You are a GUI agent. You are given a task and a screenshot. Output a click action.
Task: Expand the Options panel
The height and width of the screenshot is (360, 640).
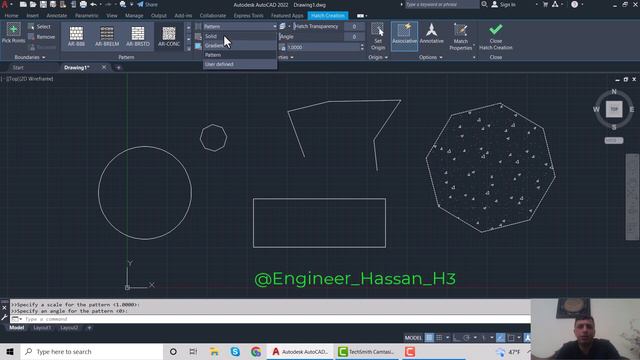pos(431,57)
